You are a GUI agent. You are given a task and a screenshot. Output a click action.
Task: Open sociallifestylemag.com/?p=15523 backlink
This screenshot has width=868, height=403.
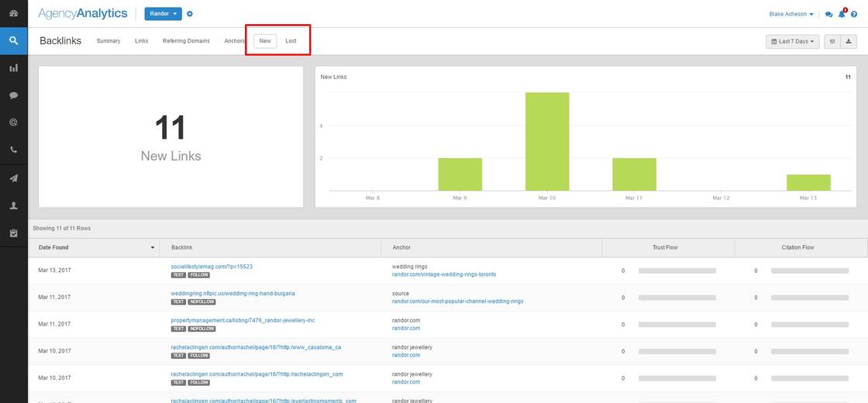[x=212, y=267]
